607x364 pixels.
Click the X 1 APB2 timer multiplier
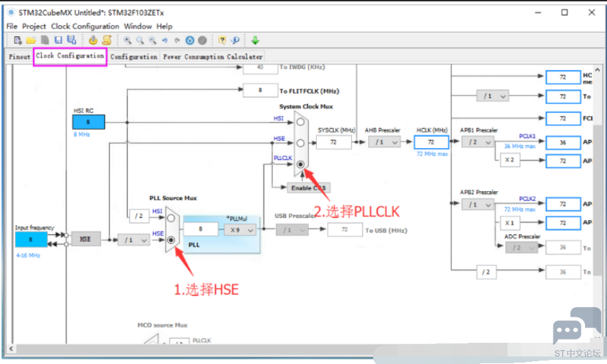(510, 223)
